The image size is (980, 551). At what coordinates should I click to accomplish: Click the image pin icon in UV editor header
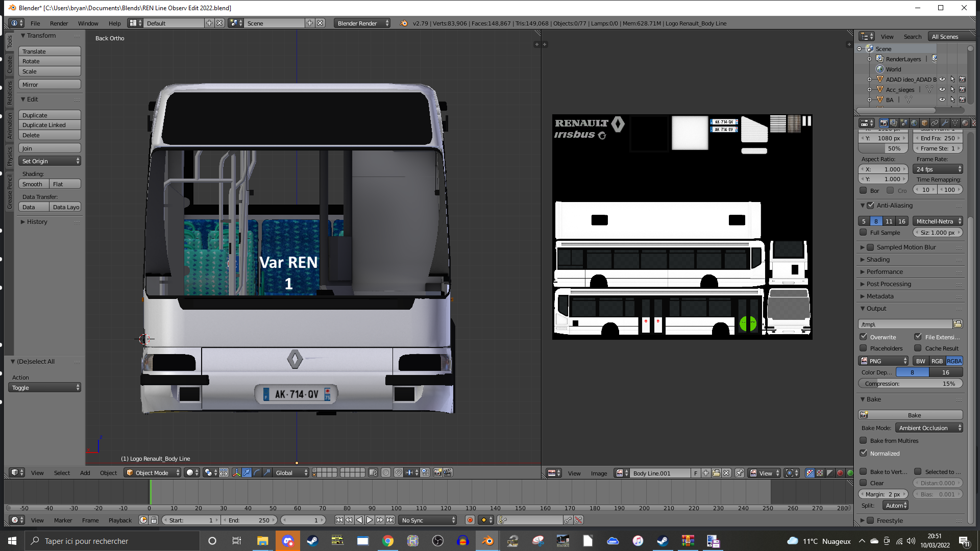point(739,473)
